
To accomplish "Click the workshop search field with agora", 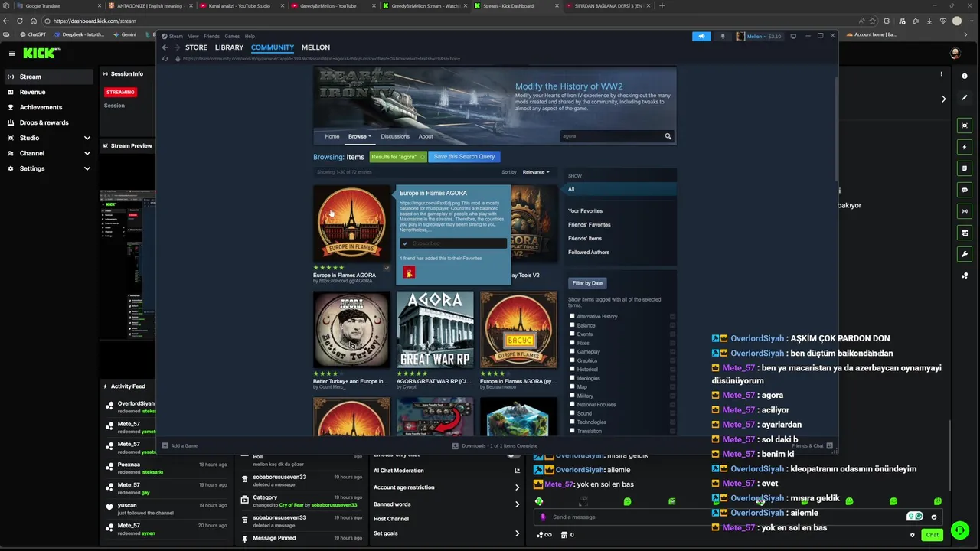I will (x=611, y=136).
